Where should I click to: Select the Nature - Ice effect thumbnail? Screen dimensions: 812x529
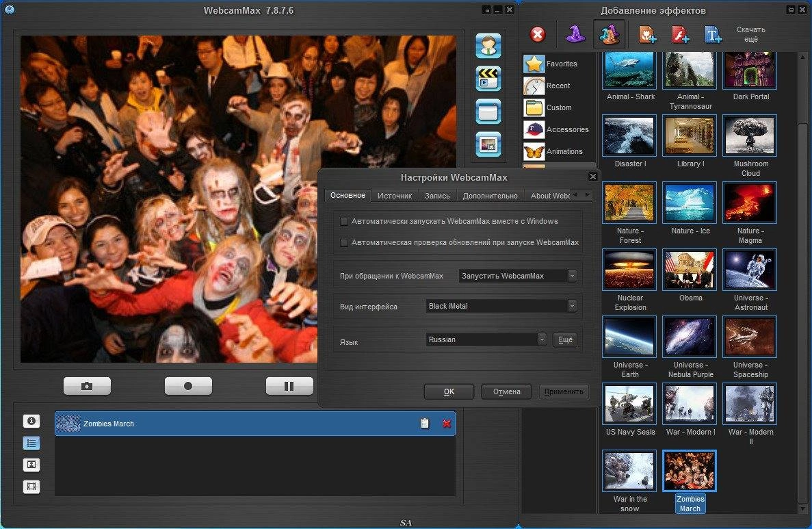pyautogui.click(x=690, y=203)
